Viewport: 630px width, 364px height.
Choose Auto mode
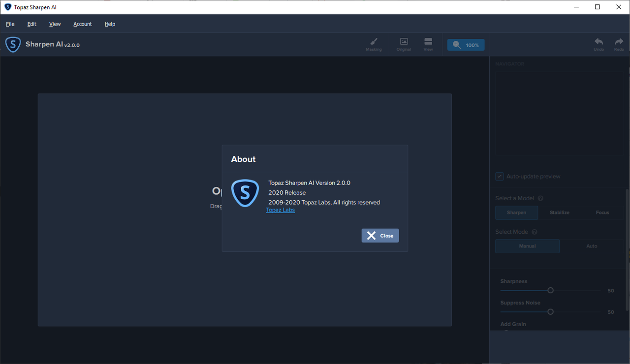point(592,246)
